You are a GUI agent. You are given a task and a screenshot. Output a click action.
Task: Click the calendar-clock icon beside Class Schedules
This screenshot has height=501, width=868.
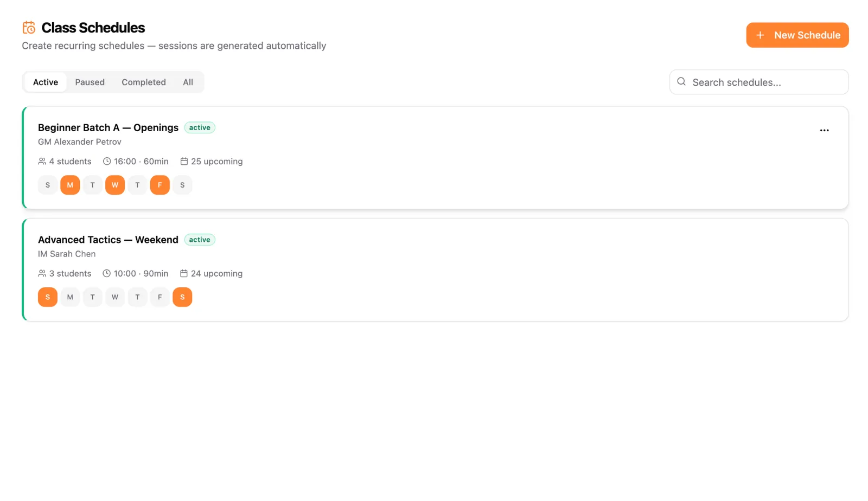(29, 28)
